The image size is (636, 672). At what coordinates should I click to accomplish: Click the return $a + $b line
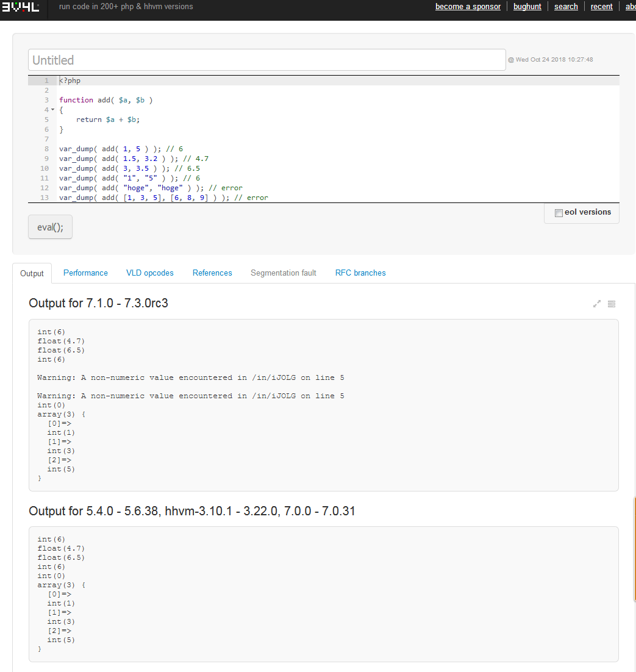(108, 120)
